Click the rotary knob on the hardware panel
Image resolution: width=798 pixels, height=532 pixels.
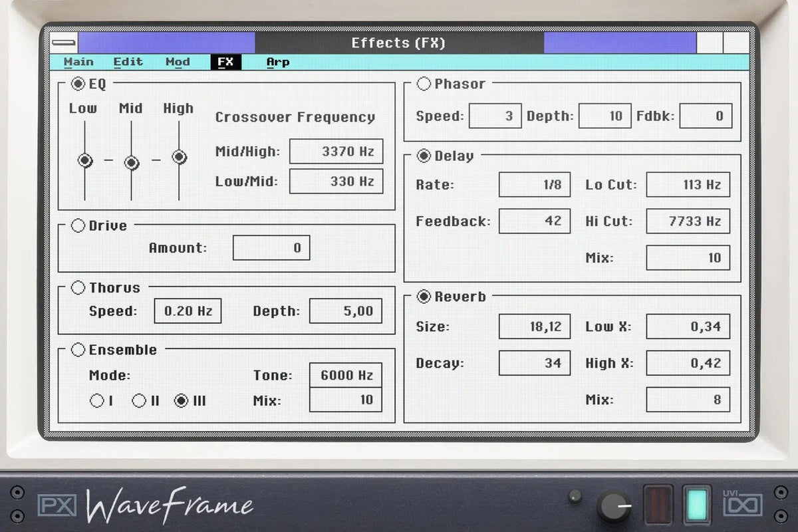(x=615, y=507)
